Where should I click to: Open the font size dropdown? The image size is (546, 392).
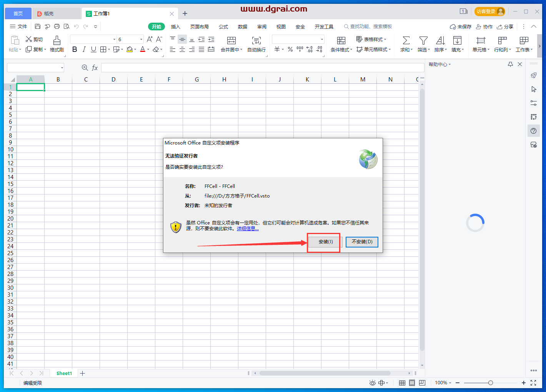[x=141, y=39]
